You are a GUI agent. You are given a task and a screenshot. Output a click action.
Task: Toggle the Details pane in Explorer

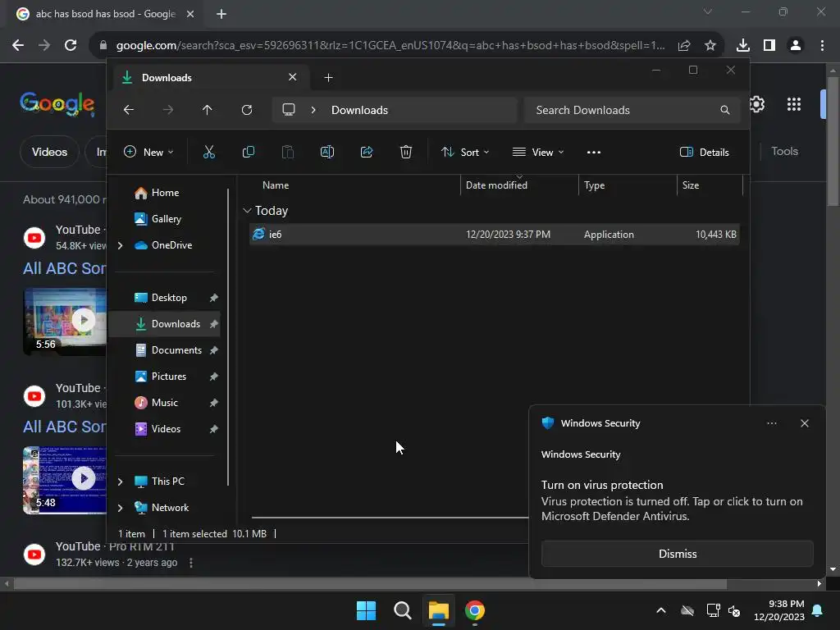pos(704,152)
